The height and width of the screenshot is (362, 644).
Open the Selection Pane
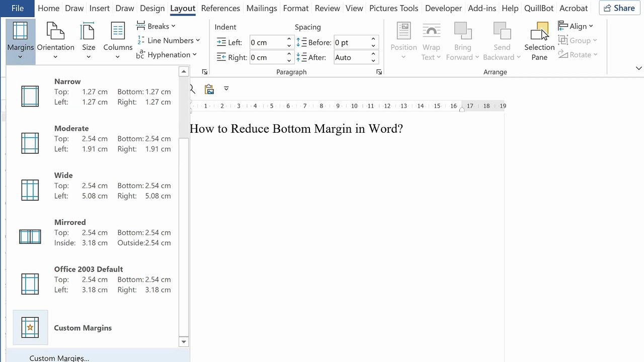click(x=539, y=42)
